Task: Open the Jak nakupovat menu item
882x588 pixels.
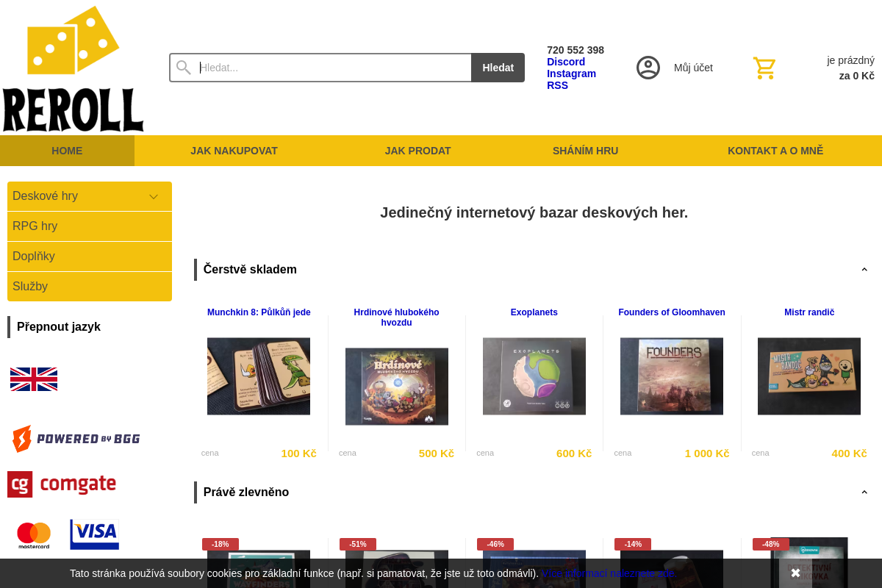Action: [x=234, y=151]
